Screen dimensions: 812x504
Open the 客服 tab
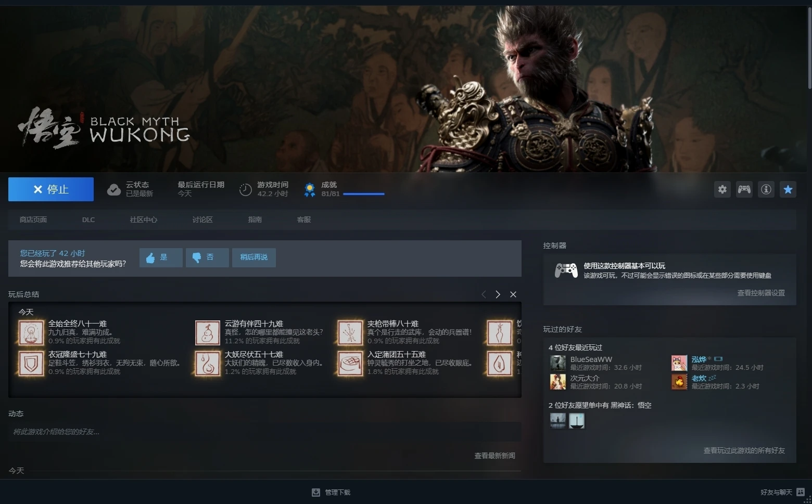pos(304,219)
